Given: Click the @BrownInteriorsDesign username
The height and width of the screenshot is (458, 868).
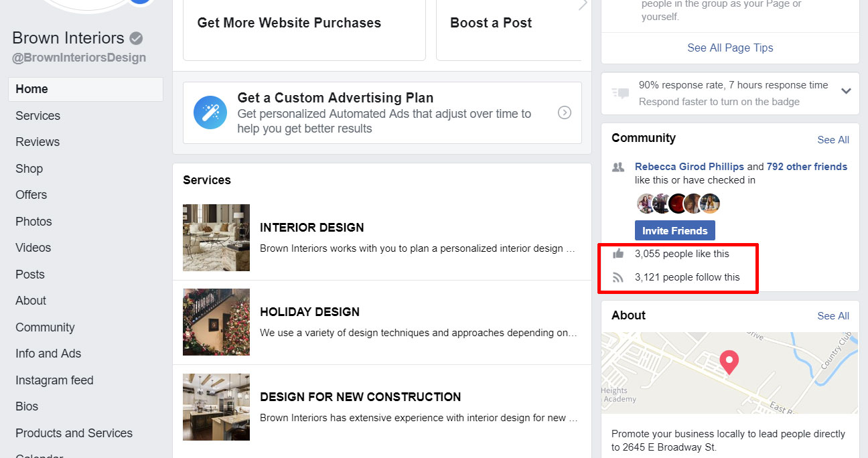Looking at the screenshot, I should tap(79, 58).
